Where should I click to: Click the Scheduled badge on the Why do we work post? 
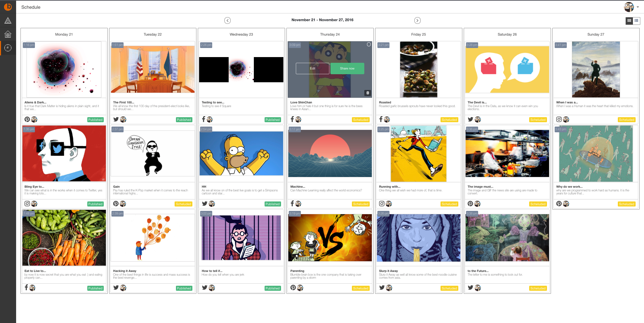[627, 204]
